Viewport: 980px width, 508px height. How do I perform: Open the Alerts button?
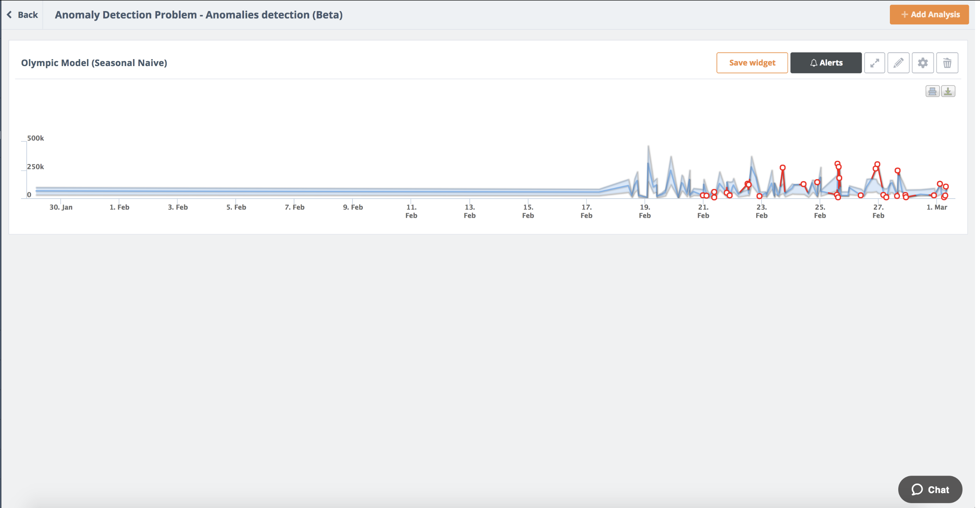coord(826,63)
